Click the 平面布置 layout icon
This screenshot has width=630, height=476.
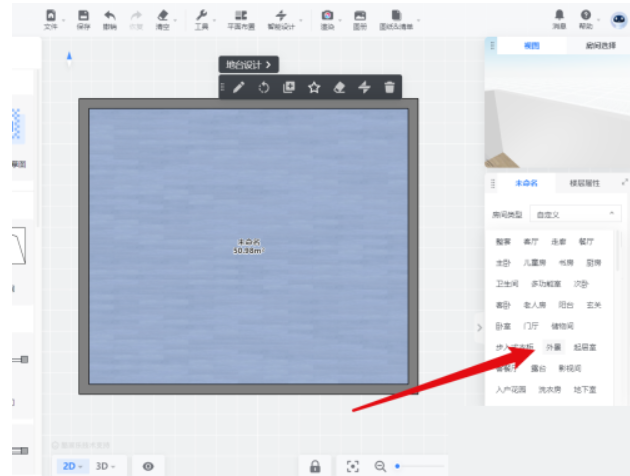[x=241, y=15]
